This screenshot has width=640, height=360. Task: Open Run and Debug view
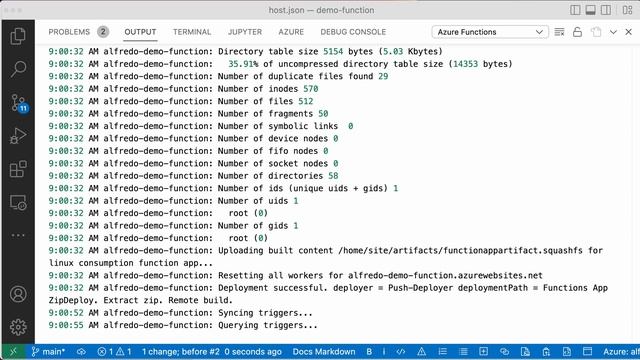[18, 136]
